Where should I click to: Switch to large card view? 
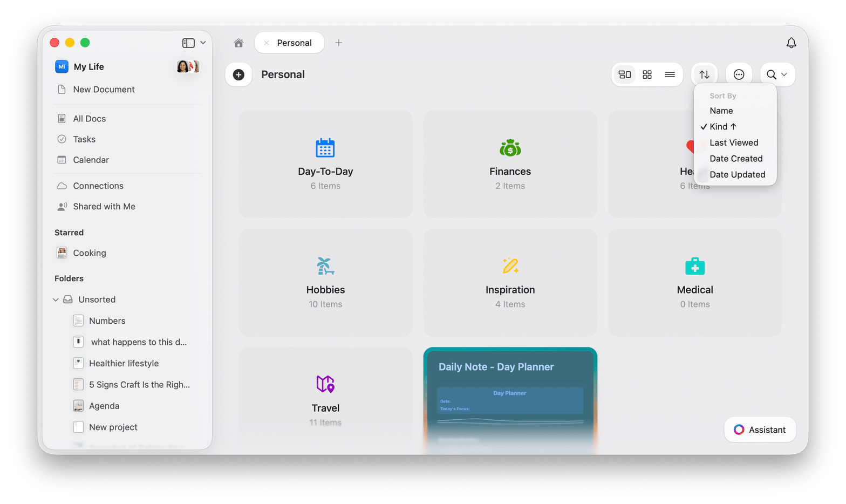point(625,74)
